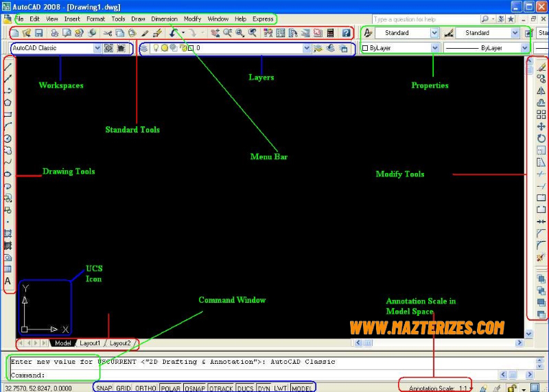Open the Layer Properties Manager icon
549x392 pixels.
(x=144, y=48)
